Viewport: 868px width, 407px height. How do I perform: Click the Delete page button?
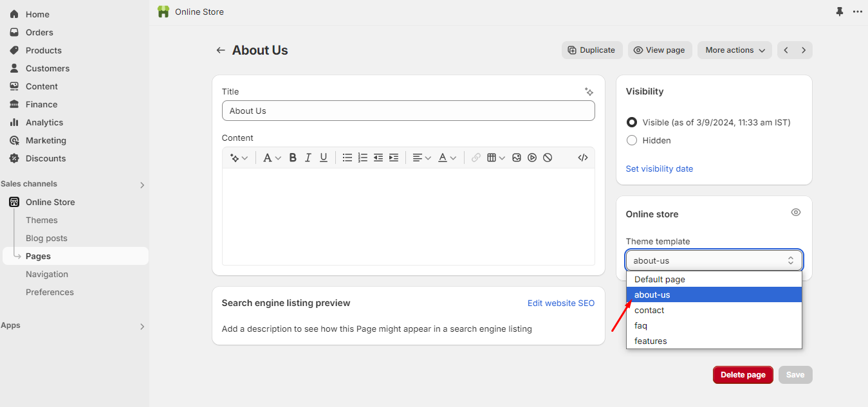pos(743,375)
